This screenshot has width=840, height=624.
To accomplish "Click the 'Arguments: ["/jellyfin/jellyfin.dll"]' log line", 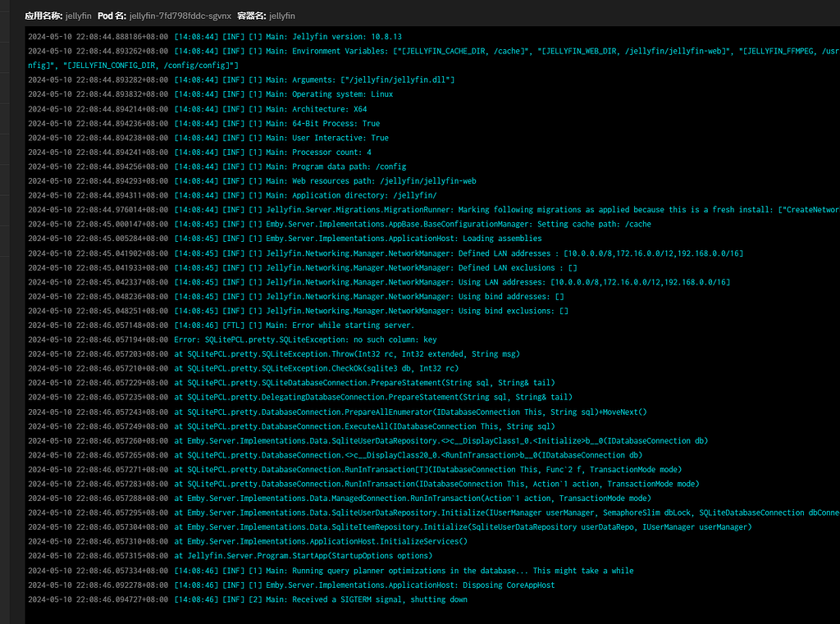I will click(x=241, y=80).
